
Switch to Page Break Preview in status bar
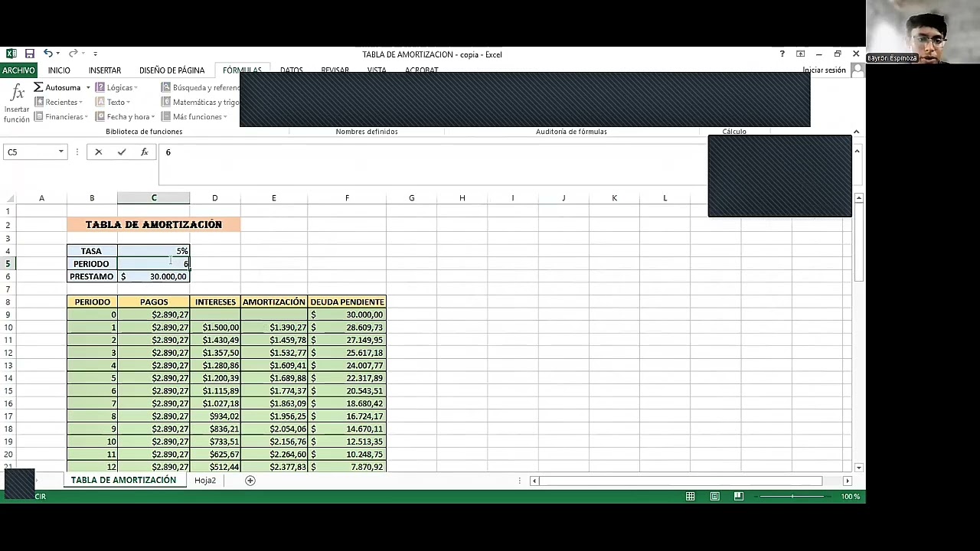point(738,497)
